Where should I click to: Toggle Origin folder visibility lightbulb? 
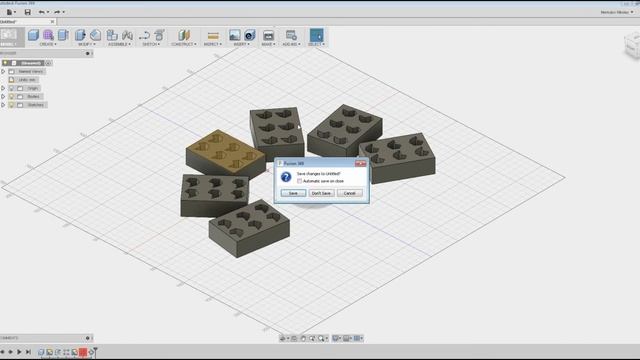pyautogui.click(x=11, y=88)
